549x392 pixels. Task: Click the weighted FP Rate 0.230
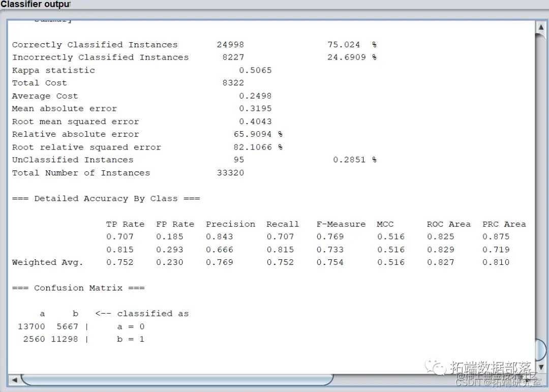coord(169,262)
